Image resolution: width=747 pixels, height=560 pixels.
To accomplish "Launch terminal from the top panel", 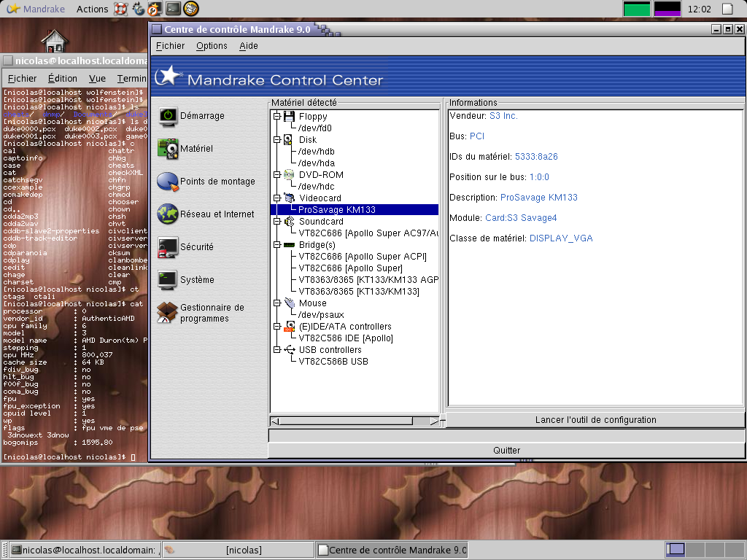I will click(173, 9).
